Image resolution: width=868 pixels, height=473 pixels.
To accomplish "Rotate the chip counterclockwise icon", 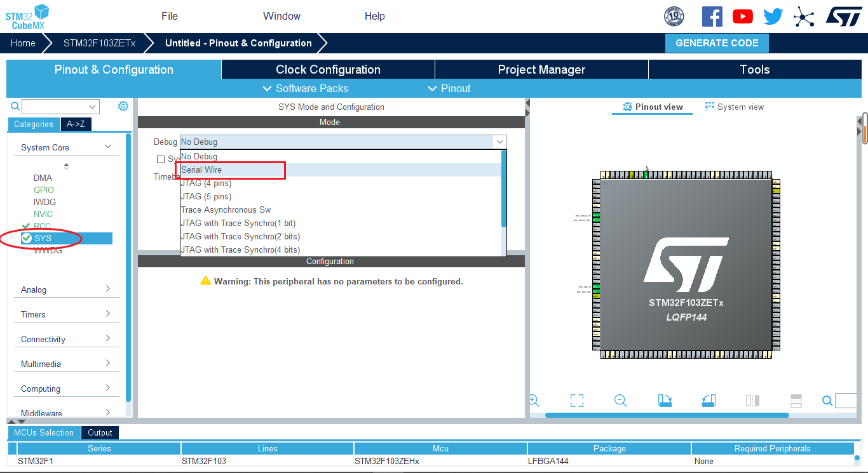I will 709,401.
